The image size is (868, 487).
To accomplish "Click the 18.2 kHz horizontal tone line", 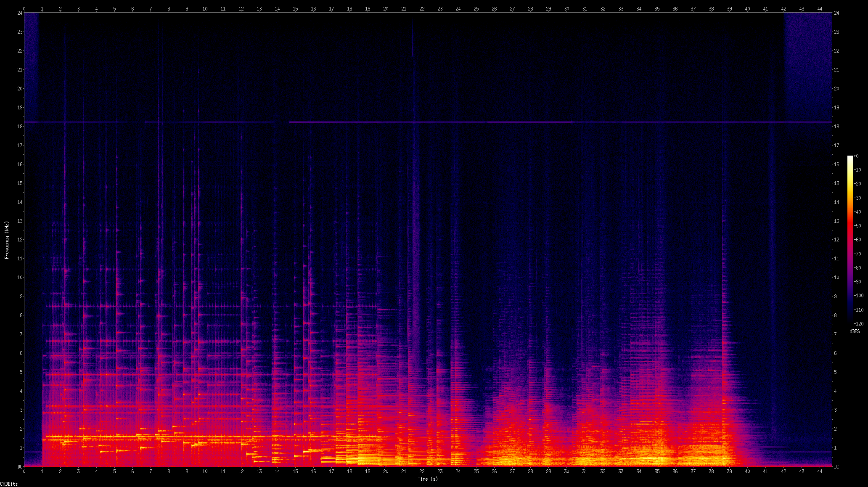I will pos(505,122).
